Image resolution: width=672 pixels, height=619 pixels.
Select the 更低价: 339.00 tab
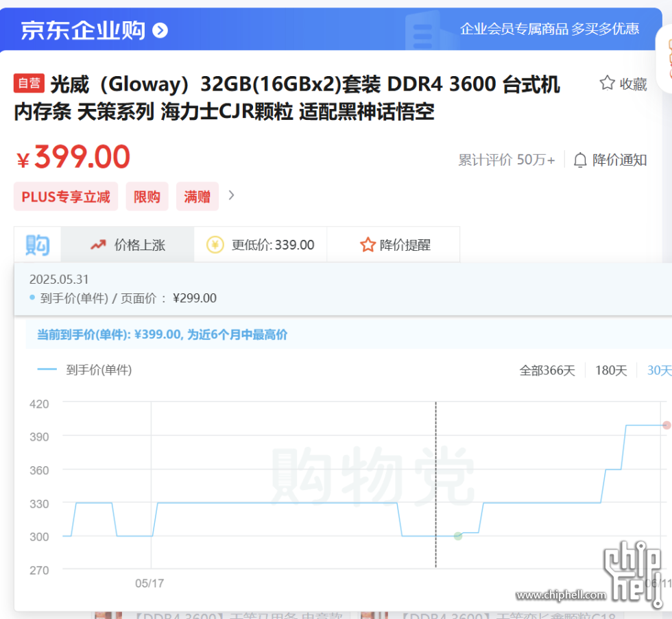point(261,245)
